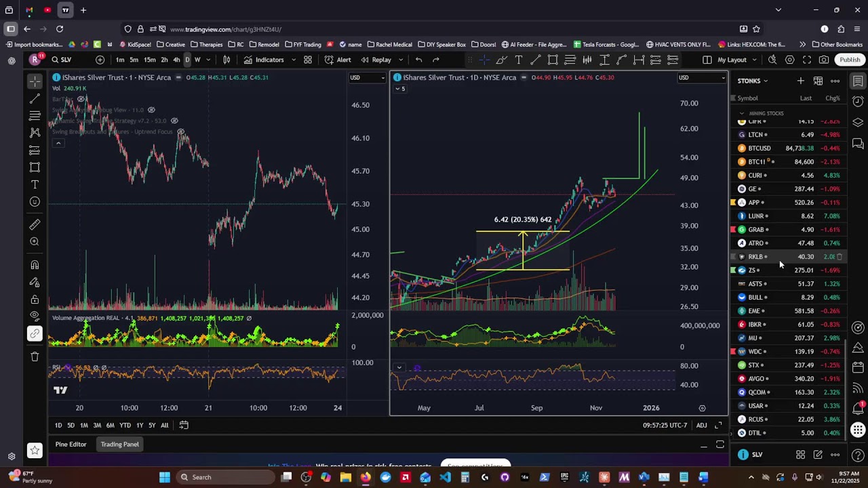Select rectangle tool in floating drawing toolbar

click(553, 60)
